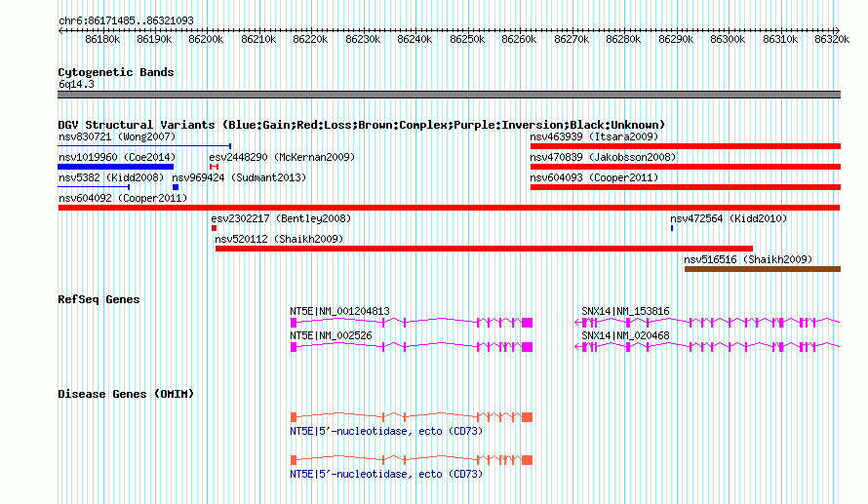868x504 pixels.
Task: Click variant label nsv463939 (Itsara2009)
Action: (x=594, y=136)
